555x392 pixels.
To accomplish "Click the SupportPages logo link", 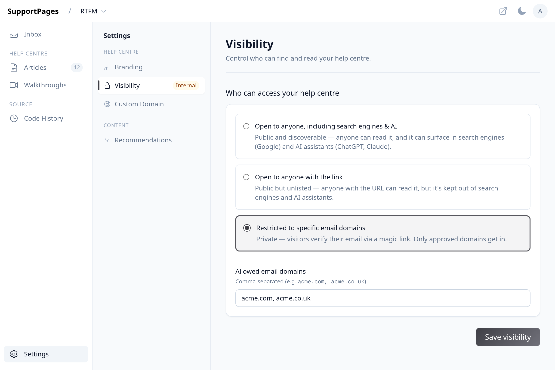I will point(33,11).
